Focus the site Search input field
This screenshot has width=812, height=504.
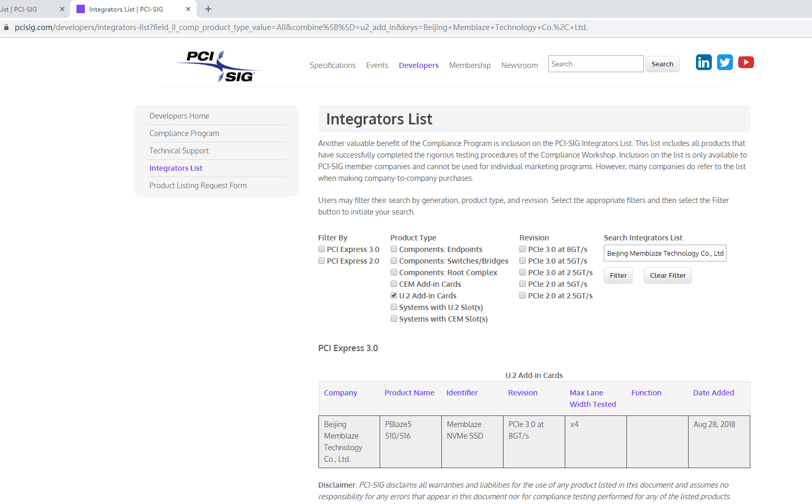596,64
